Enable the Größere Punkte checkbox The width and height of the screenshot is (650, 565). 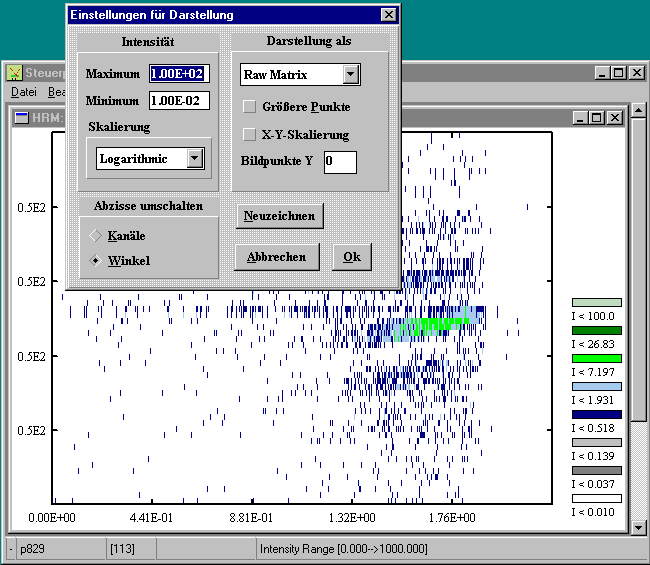249,107
